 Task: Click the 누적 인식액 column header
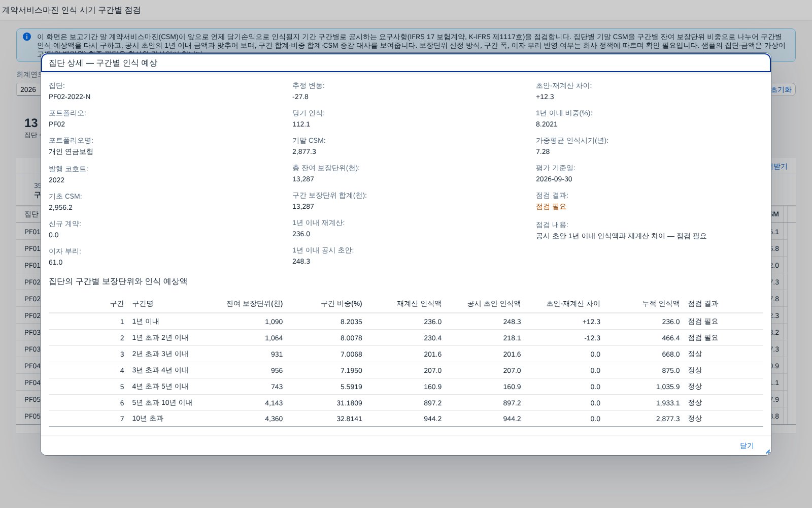click(x=661, y=304)
